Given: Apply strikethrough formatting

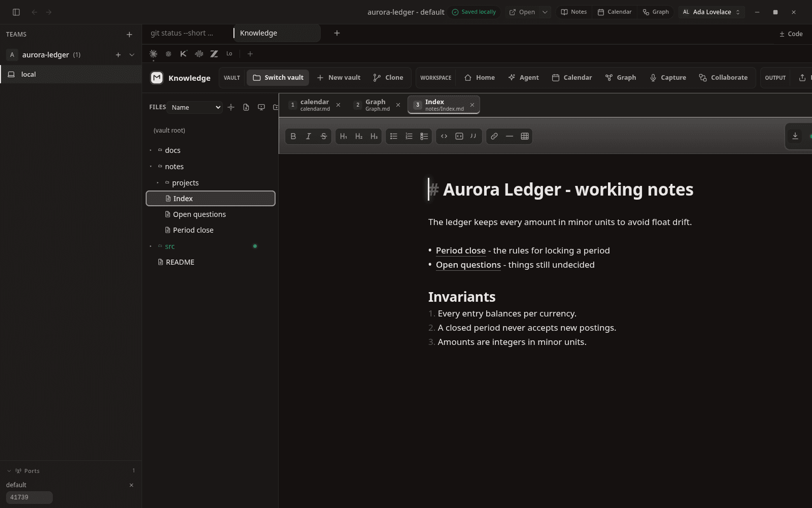Looking at the screenshot, I should (x=324, y=136).
